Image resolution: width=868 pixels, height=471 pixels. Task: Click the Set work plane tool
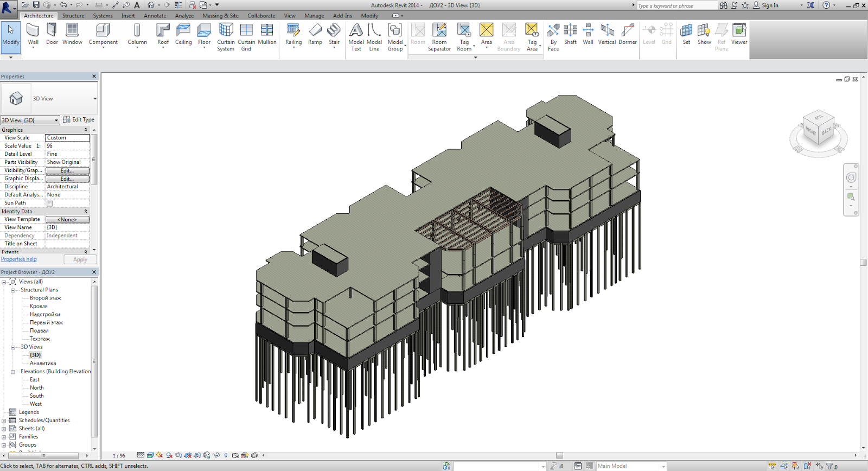point(686,35)
